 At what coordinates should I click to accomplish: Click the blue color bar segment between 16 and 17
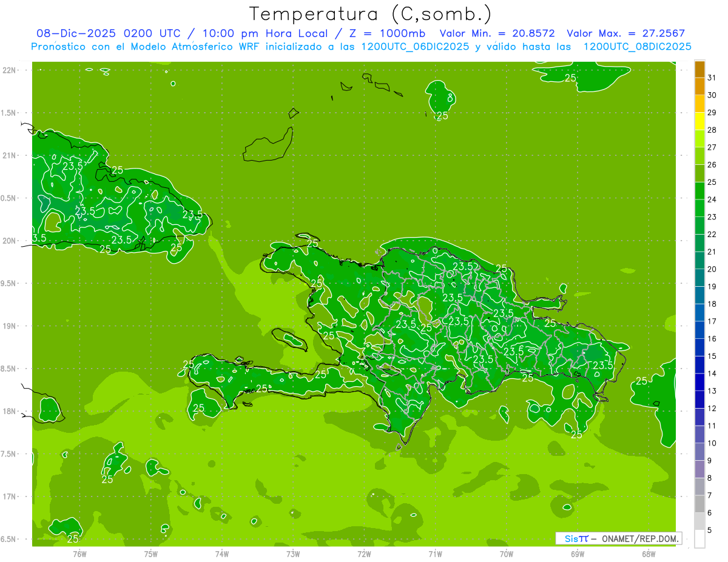pyautogui.click(x=699, y=330)
